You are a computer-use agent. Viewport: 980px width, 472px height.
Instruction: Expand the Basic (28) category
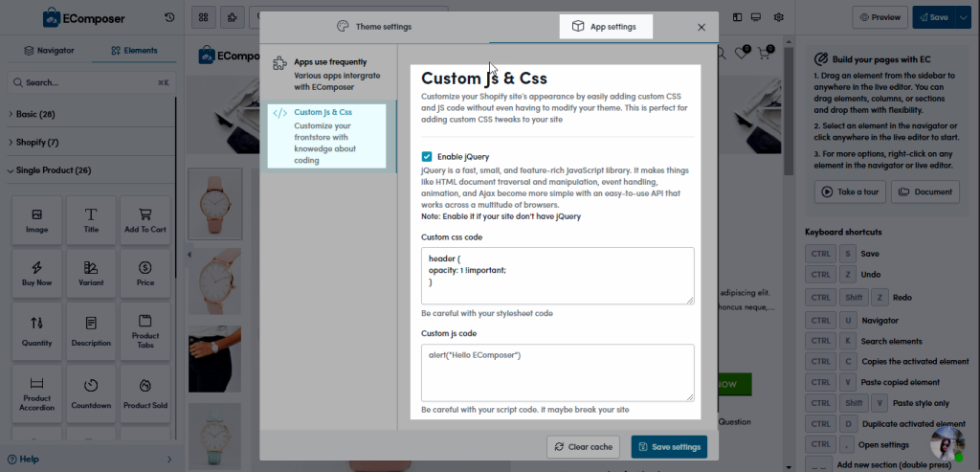(x=92, y=114)
